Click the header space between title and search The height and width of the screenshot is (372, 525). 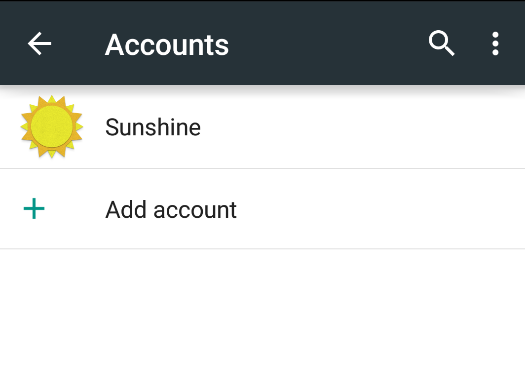click(x=328, y=44)
